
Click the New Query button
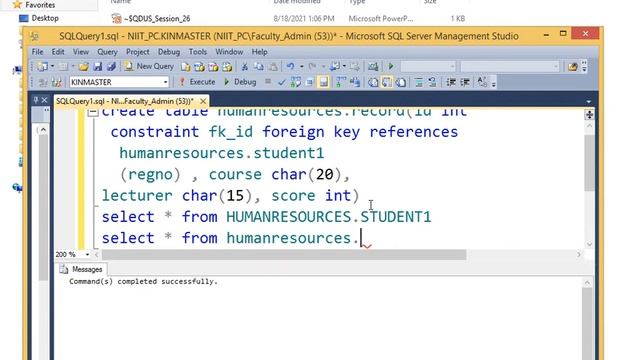(149, 67)
